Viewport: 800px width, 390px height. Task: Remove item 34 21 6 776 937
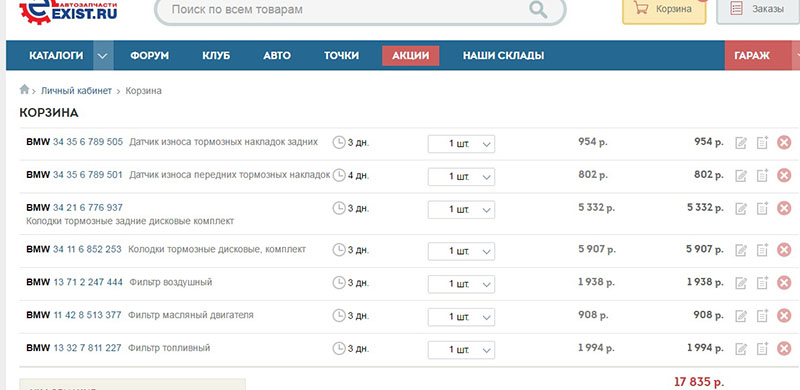point(784,208)
